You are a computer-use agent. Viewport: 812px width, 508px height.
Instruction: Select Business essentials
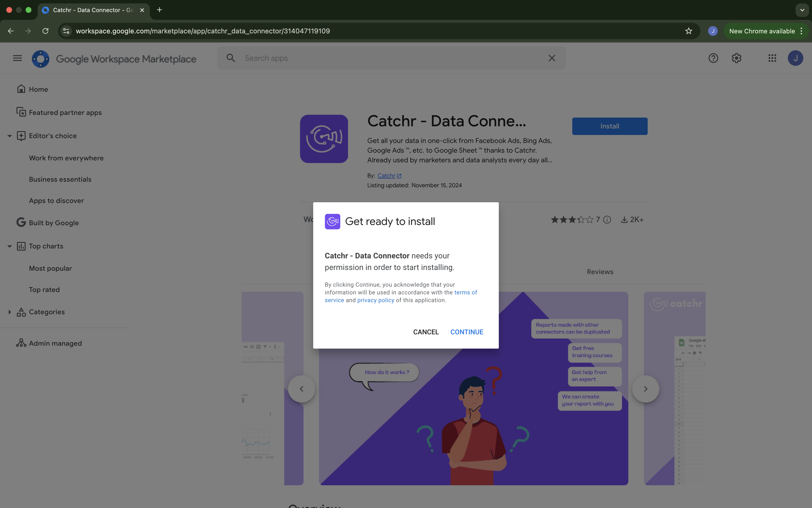(60, 179)
